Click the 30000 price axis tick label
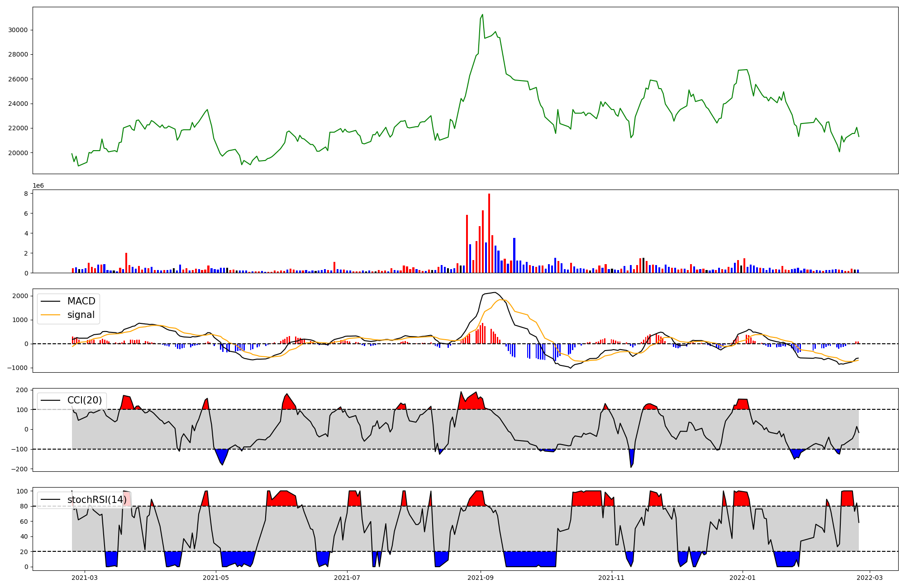The image size is (905, 588). pyautogui.click(x=18, y=30)
